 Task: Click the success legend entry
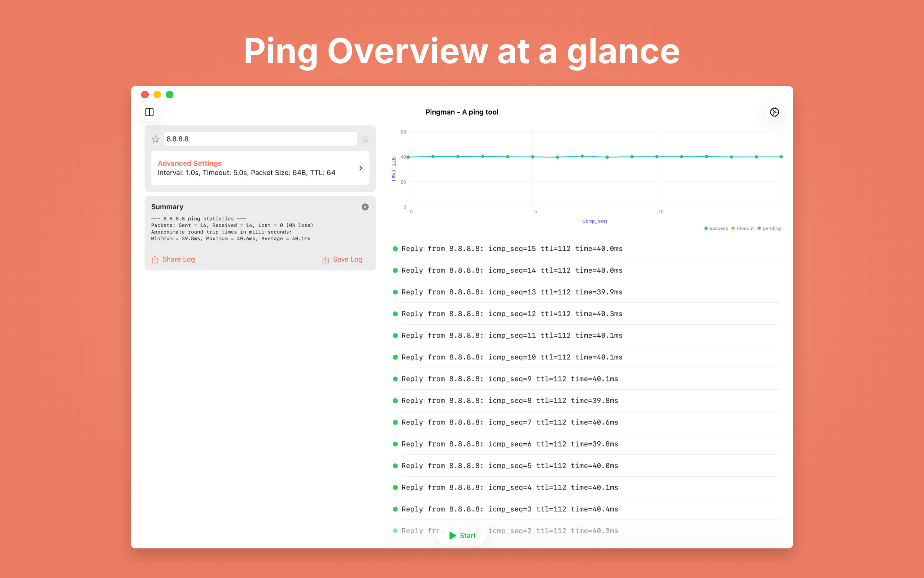coord(716,229)
